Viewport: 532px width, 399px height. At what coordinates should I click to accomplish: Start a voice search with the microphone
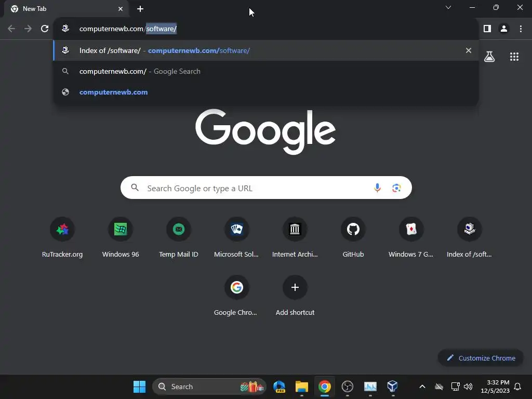pos(377,188)
